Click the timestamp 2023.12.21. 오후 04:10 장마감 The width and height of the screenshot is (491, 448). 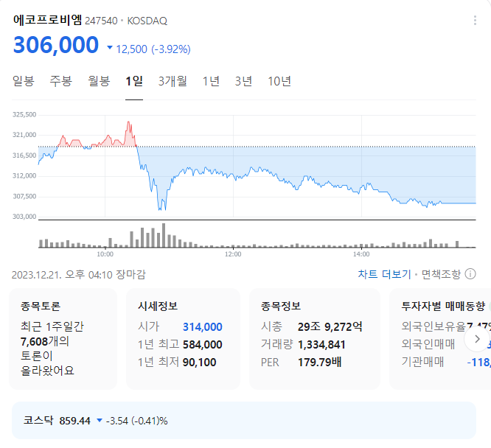[x=79, y=275]
